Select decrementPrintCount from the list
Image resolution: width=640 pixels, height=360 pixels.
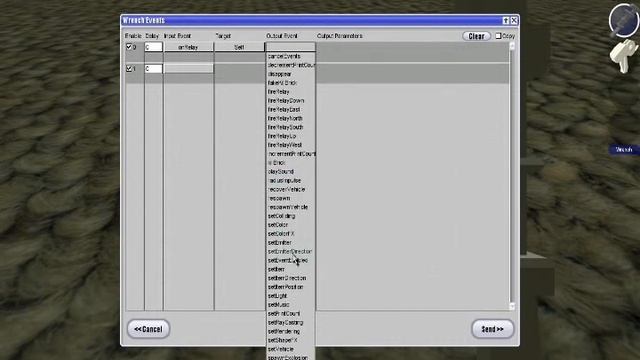[291, 65]
